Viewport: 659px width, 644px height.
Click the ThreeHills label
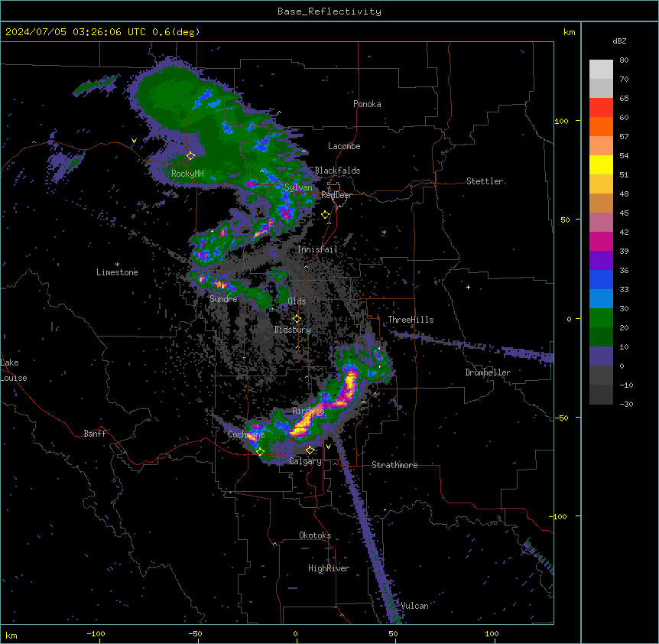coord(411,320)
